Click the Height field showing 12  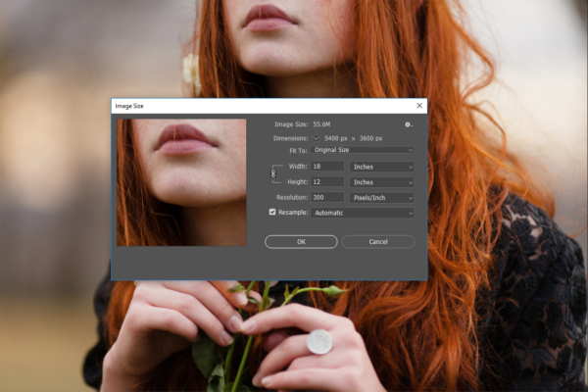tap(327, 182)
